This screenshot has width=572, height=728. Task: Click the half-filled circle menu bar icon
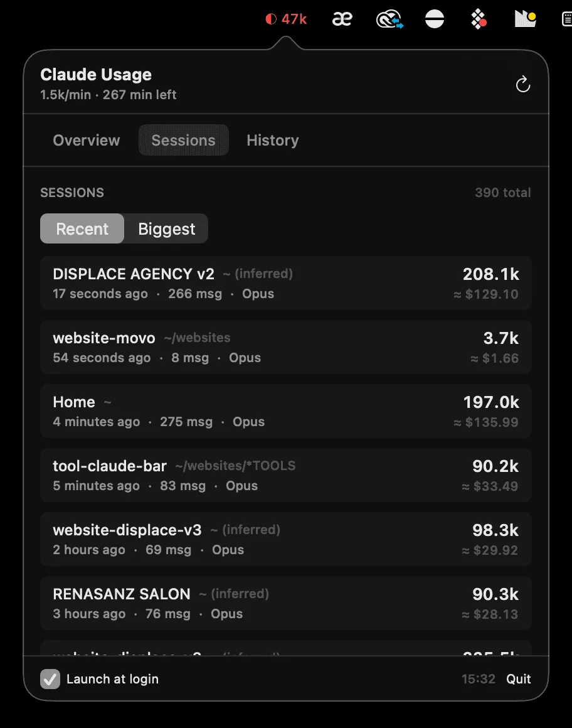pyautogui.click(x=435, y=19)
